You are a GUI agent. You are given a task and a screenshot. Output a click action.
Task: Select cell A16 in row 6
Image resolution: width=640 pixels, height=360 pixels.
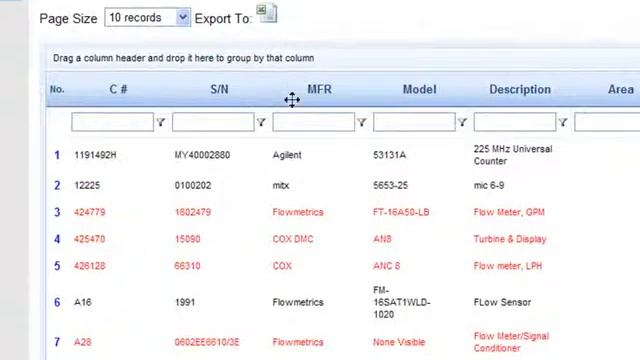pos(82,302)
